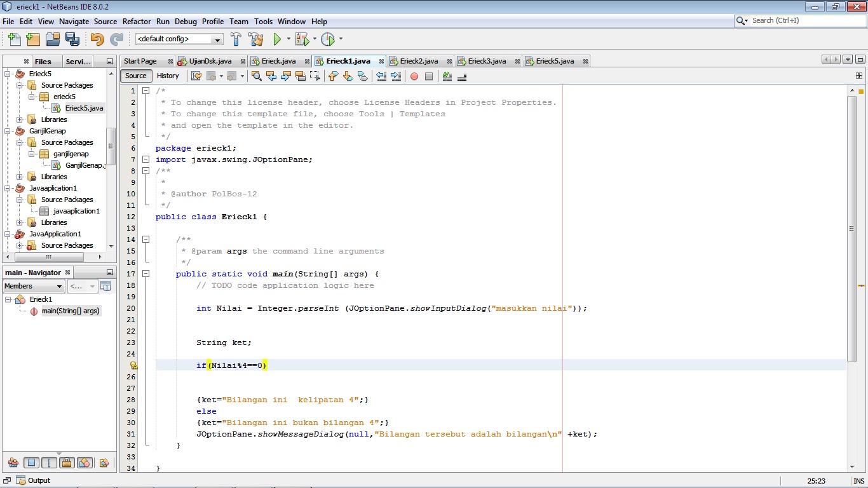Click the Save All icon
868x488 pixels.
click(72, 39)
